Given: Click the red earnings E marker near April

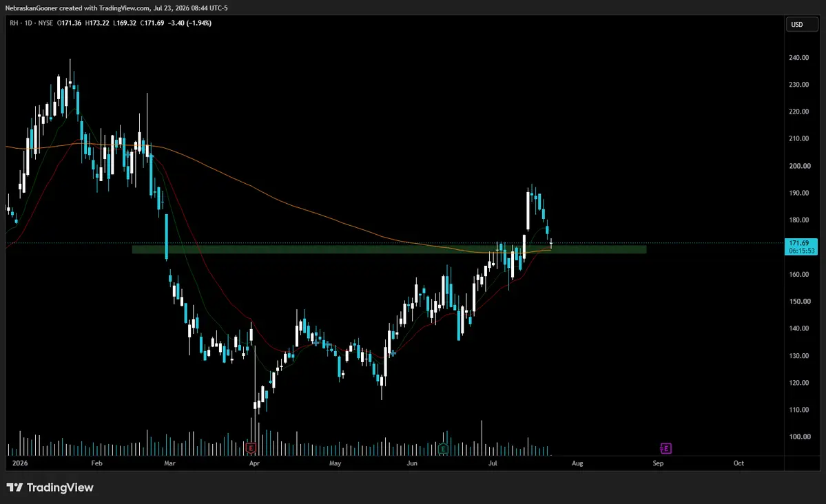Looking at the screenshot, I should click(x=251, y=448).
